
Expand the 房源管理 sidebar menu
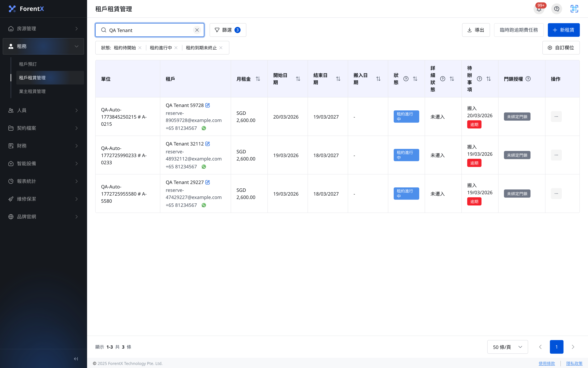coord(43,28)
